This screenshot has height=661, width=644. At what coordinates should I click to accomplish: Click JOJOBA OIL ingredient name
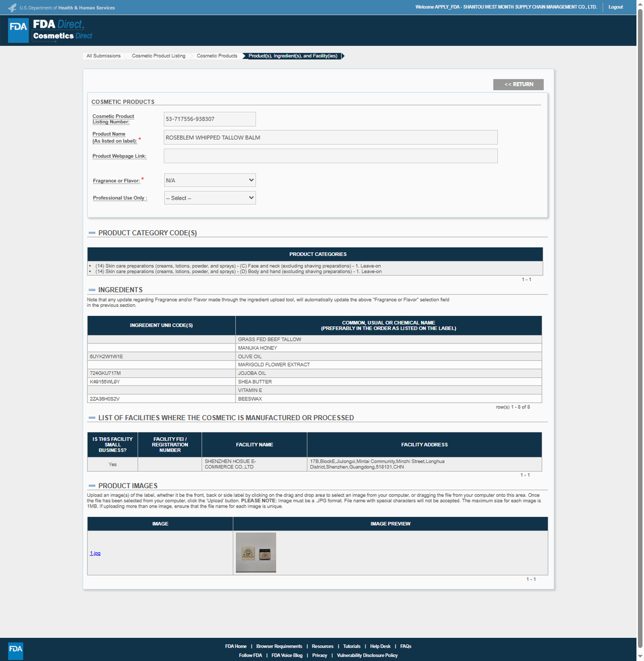click(x=252, y=373)
